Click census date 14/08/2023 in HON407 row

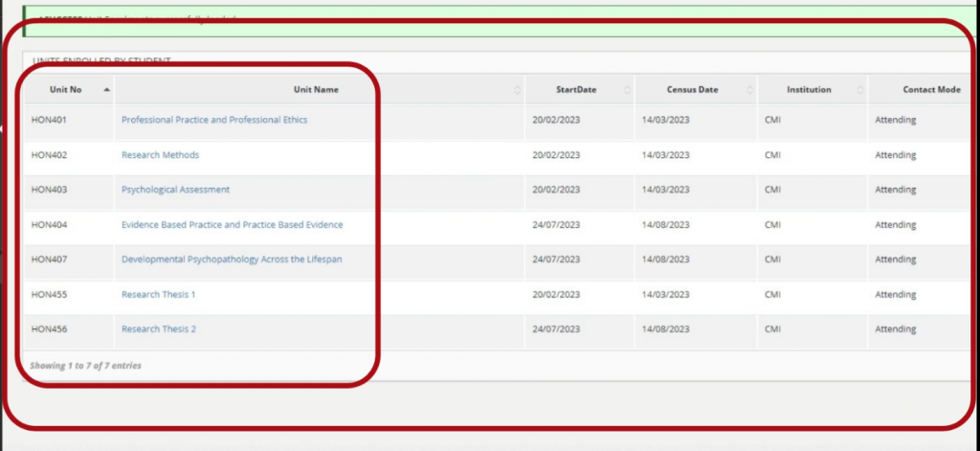(x=666, y=259)
